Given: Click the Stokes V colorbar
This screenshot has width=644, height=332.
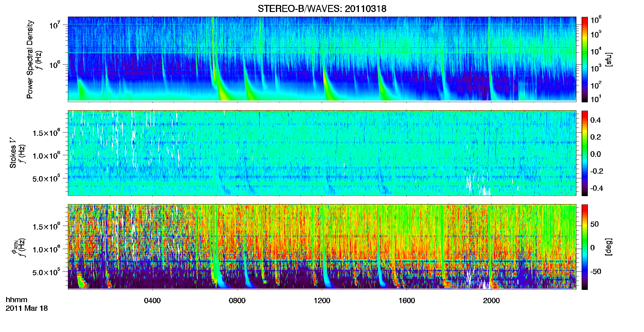Looking at the screenshot, I should (585, 153).
